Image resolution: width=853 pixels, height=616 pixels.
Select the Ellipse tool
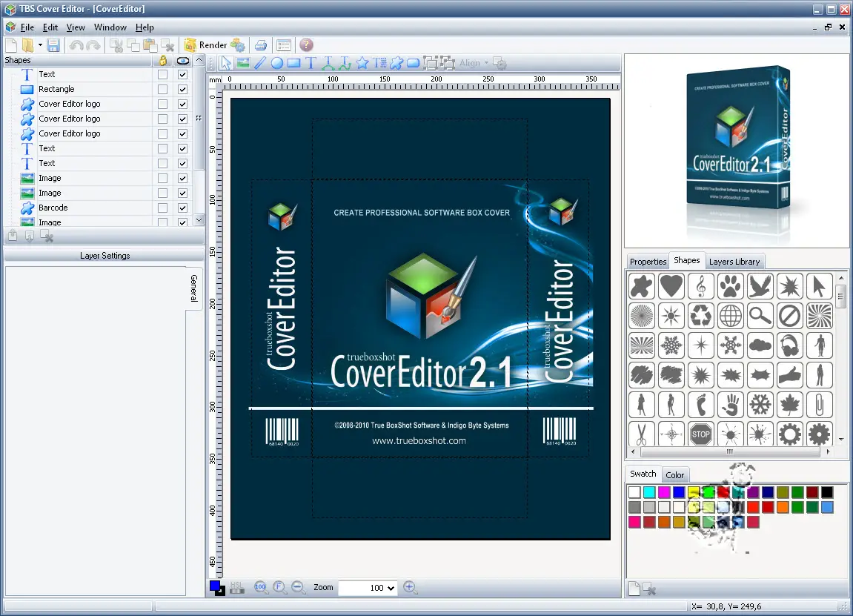[277, 64]
